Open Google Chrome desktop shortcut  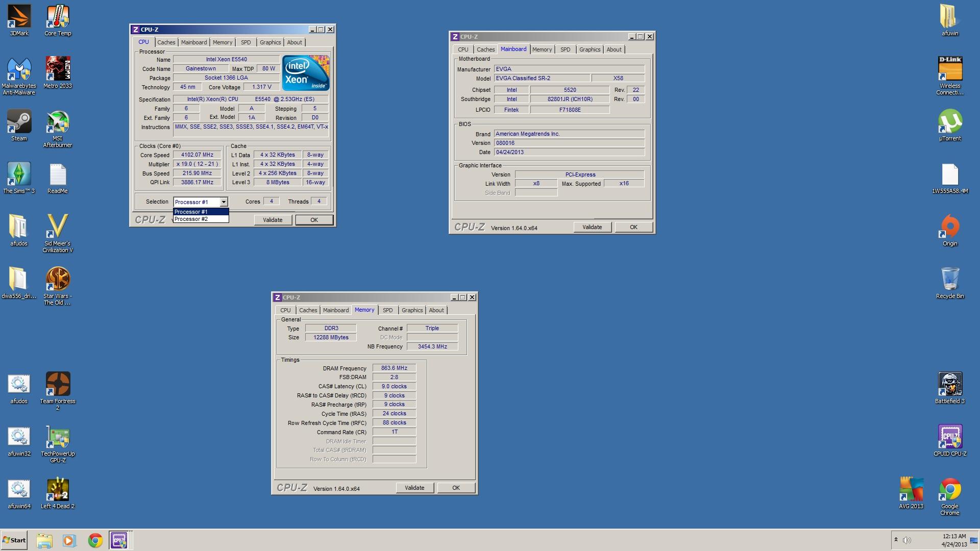click(950, 497)
